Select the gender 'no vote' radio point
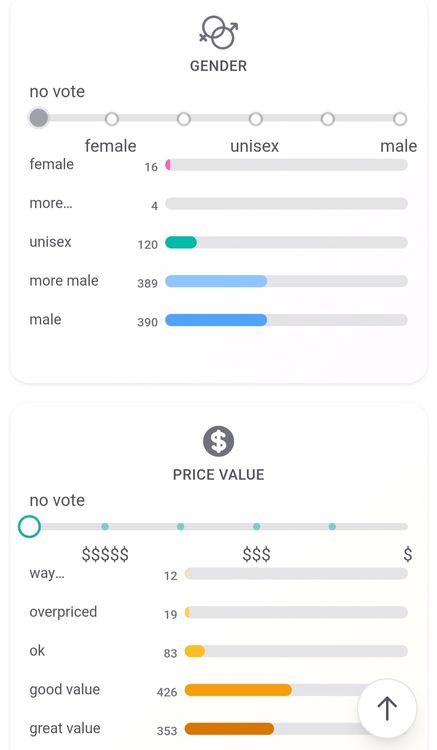This screenshot has height=750, width=437. (39, 118)
